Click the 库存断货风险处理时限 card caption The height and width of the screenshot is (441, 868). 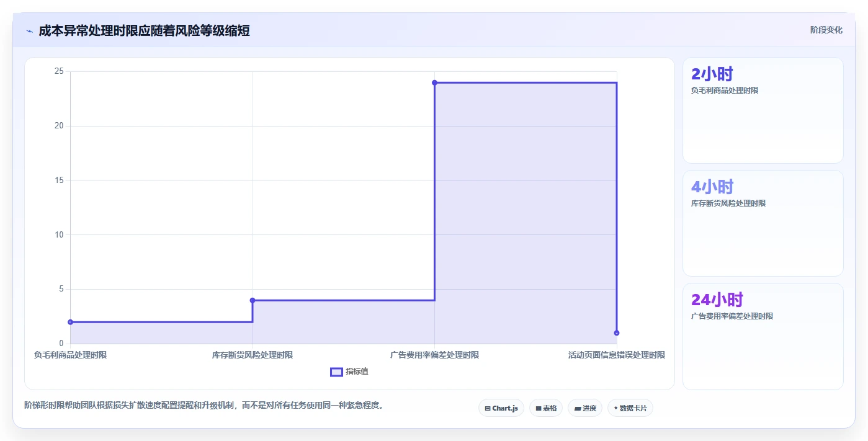[x=728, y=203]
